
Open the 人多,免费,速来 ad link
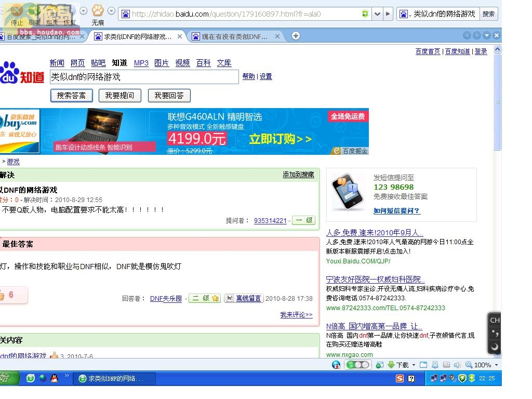tap(375, 233)
